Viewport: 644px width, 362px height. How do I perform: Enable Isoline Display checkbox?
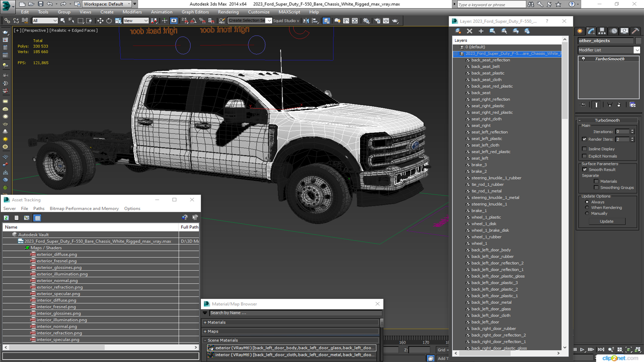584,149
